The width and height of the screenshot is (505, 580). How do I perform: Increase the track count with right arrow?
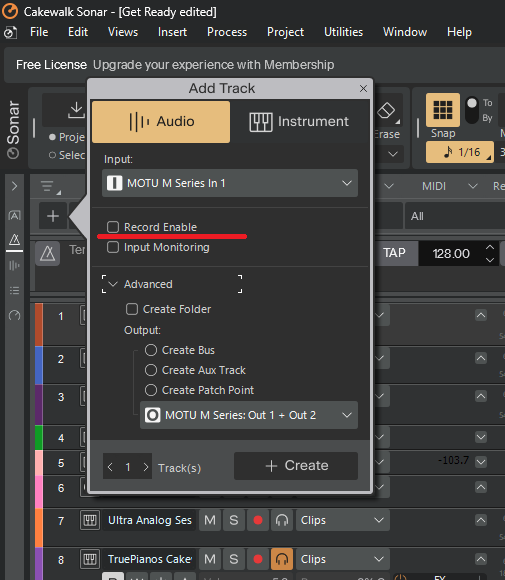coord(146,467)
